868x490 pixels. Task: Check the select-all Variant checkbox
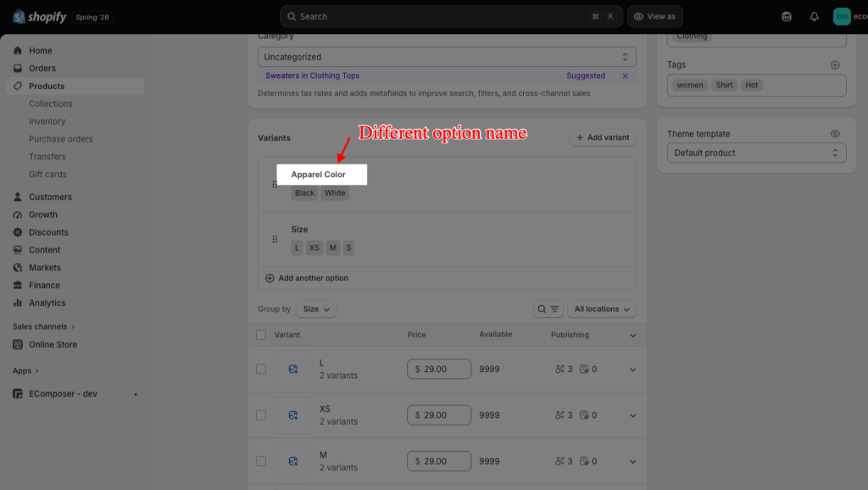pos(261,335)
